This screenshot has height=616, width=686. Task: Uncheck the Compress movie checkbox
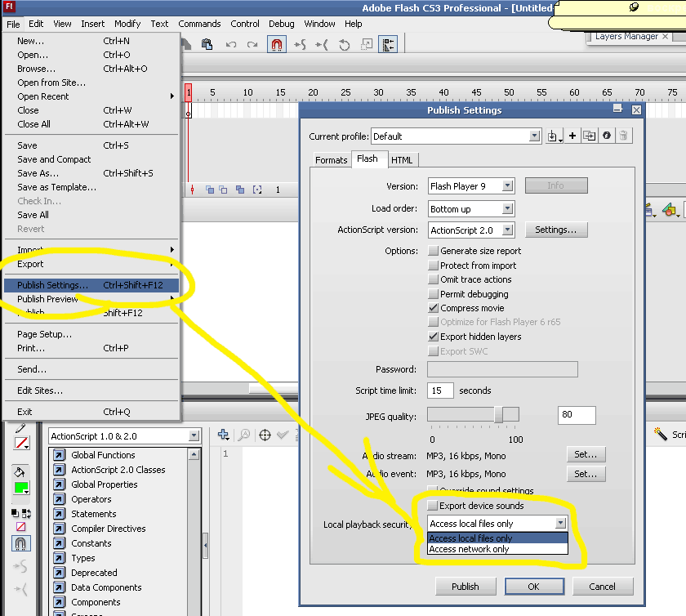coord(433,308)
